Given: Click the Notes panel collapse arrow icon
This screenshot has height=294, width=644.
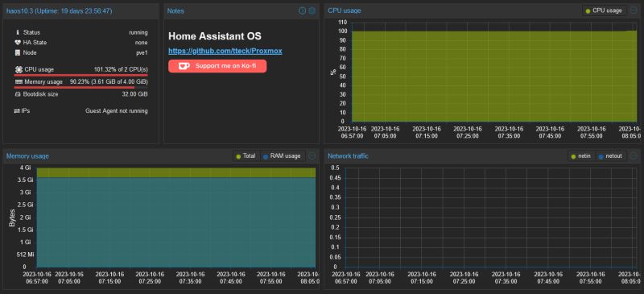Looking at the screenshot, I should (303, 10).
